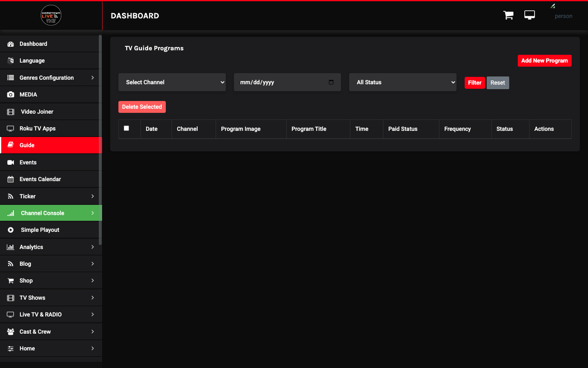Click the Hometown Live logo

click(x=51, y=16)
